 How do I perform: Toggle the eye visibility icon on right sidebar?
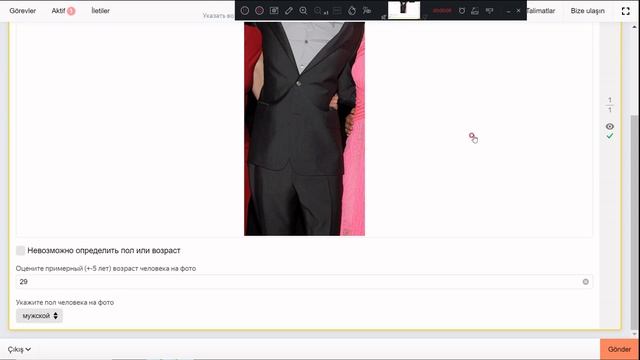coord(610,127)
